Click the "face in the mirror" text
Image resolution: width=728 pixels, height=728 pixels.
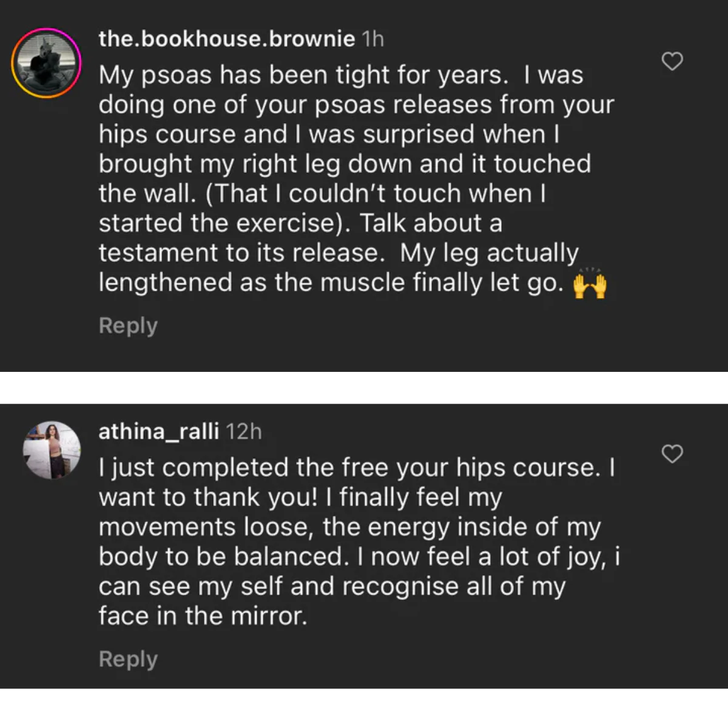click(x=203, y=616)
